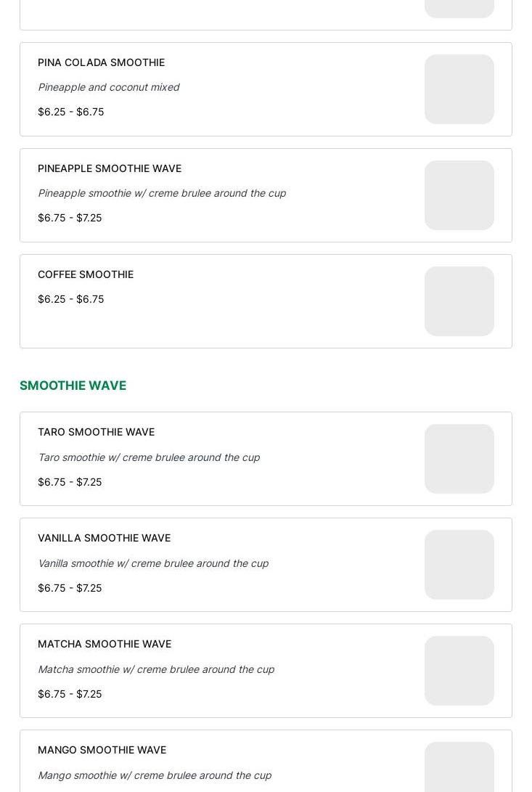This screenshot has width=532, height=792.
Task: Click the Pina Colada Smoothie image placeholder
Action: coord(459,89)
